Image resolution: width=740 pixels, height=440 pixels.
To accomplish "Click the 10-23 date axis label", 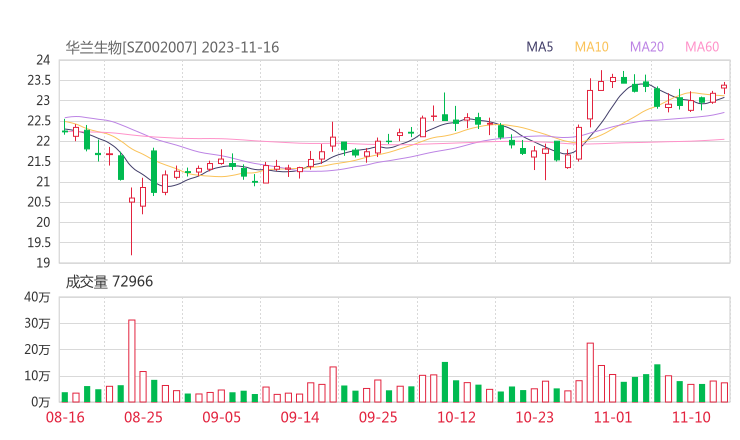I will (x=534, y=417).
